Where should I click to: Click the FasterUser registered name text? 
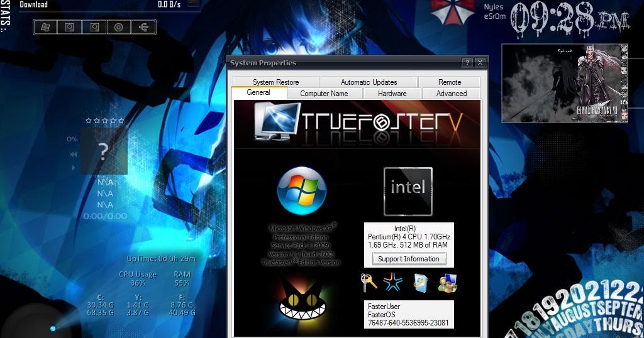384,307
